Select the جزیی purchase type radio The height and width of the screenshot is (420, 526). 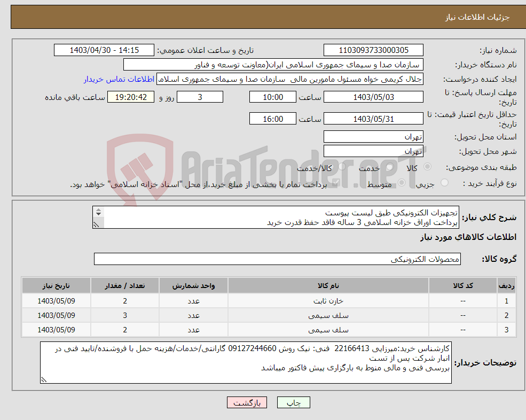tap(444, 183)
